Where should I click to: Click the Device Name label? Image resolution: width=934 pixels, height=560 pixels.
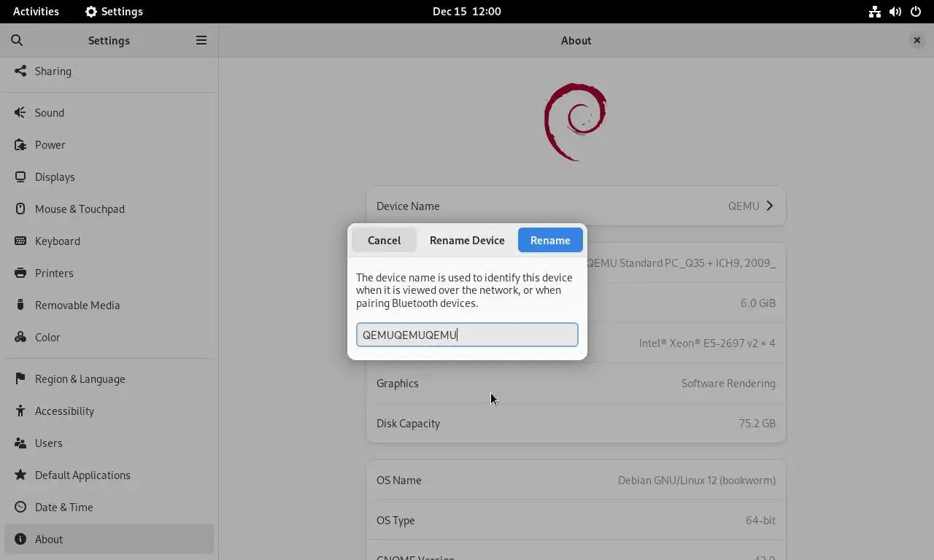tap(408, 206)
